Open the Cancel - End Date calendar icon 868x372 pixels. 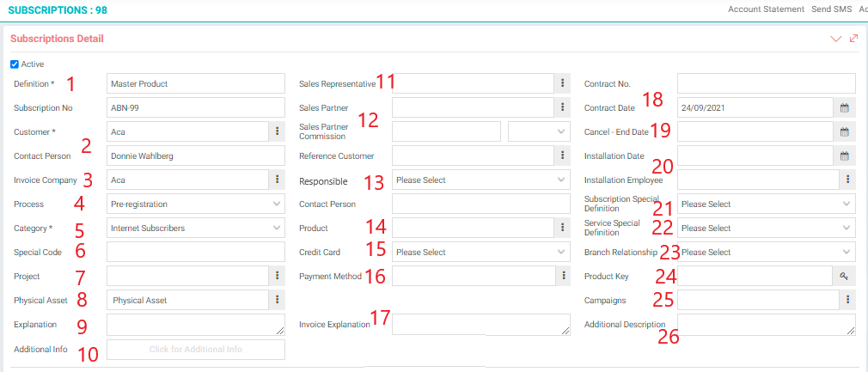tap(844, 131)
